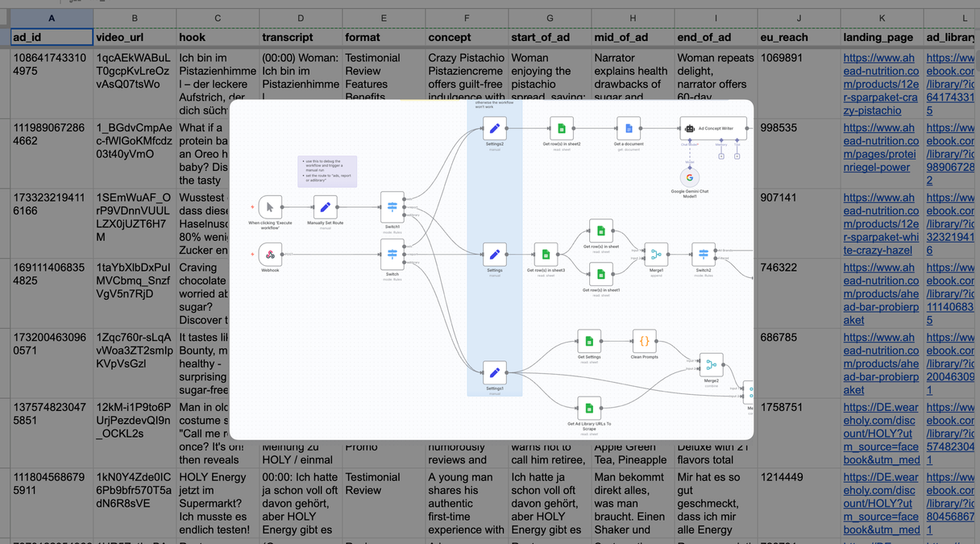
Task: Select spreadsheet column B header
Action: coord(135,18)
